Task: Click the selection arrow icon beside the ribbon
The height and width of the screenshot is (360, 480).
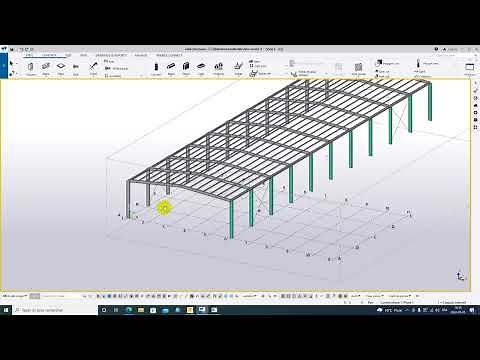Action: coord(11,63)
